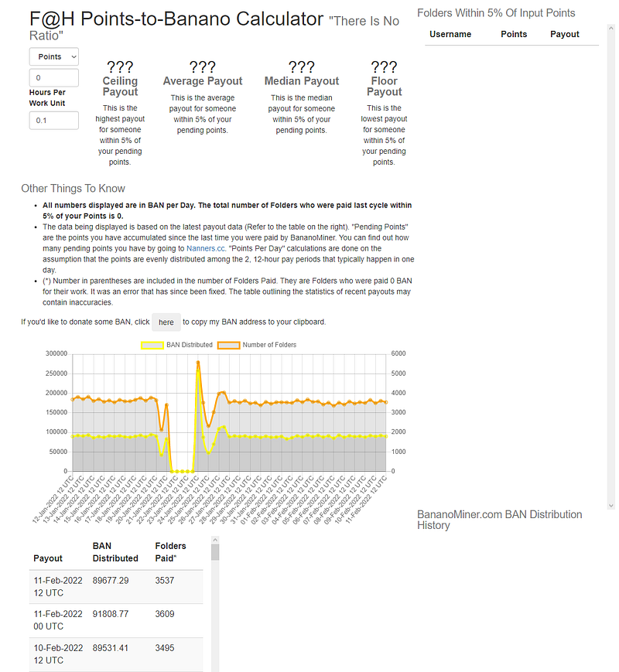
Task: Click the Average Payout heading
Action: pyautogui.click(x=203, y=81)
